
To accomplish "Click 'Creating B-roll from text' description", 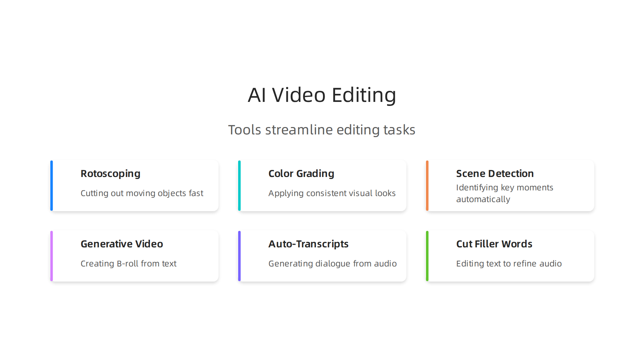I will [x=128, y=264].
